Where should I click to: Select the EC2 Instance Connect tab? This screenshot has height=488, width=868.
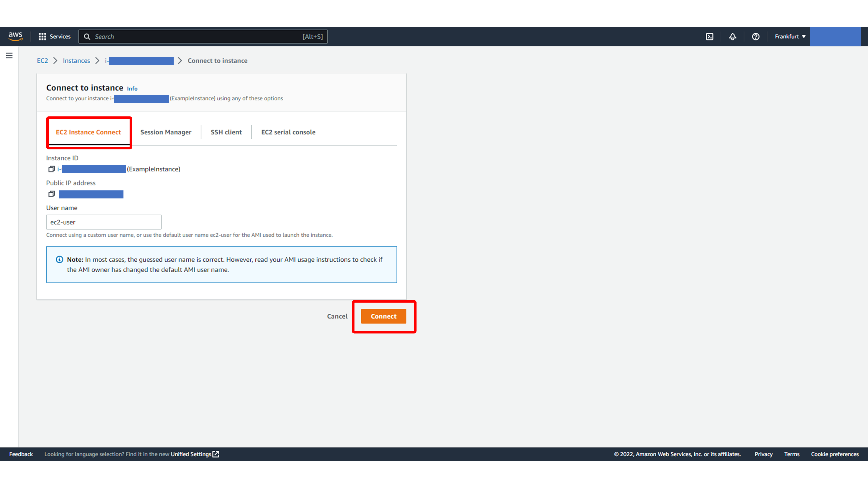click(88, 132)
